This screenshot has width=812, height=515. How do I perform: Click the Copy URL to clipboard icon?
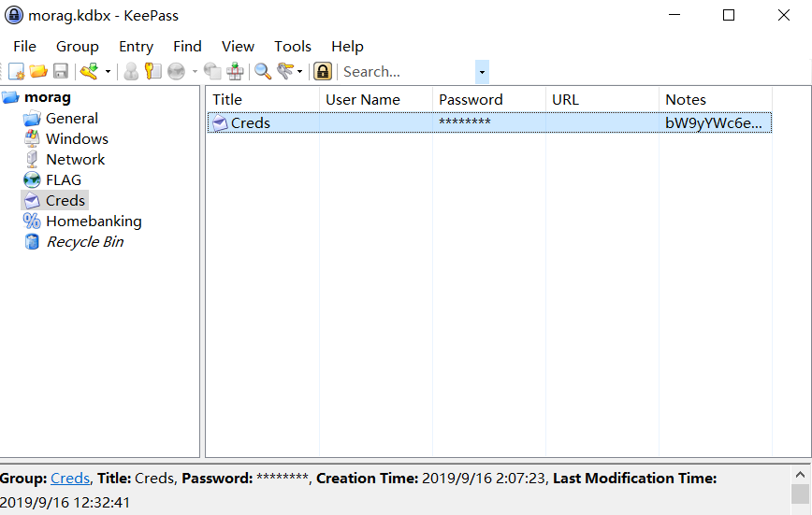tap(212, 71)
